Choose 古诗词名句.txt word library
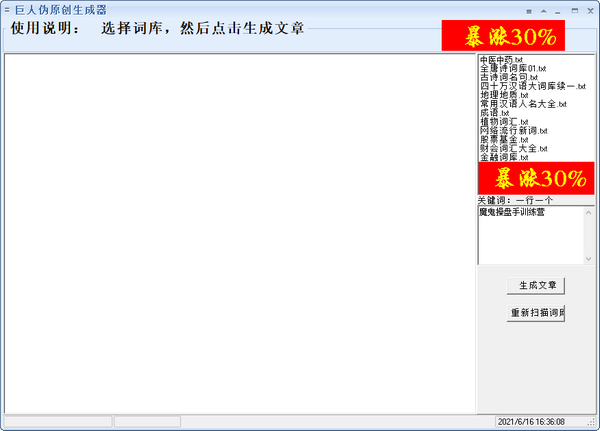 coord(509,78)
